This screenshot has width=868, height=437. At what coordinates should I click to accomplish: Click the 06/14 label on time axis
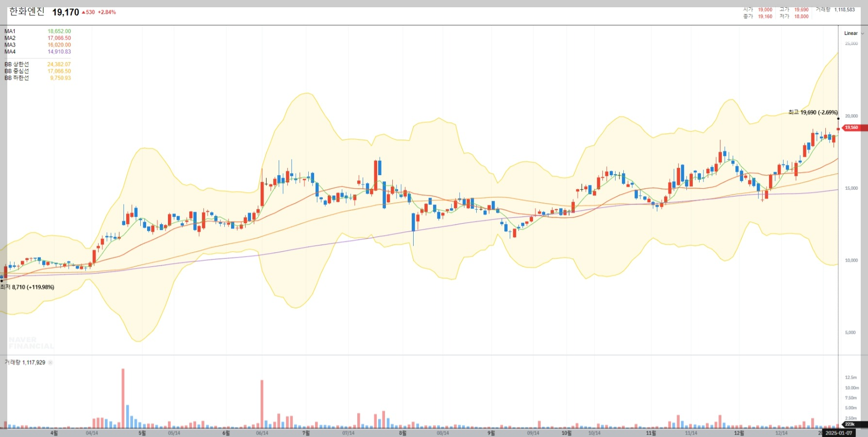(262, 433)
